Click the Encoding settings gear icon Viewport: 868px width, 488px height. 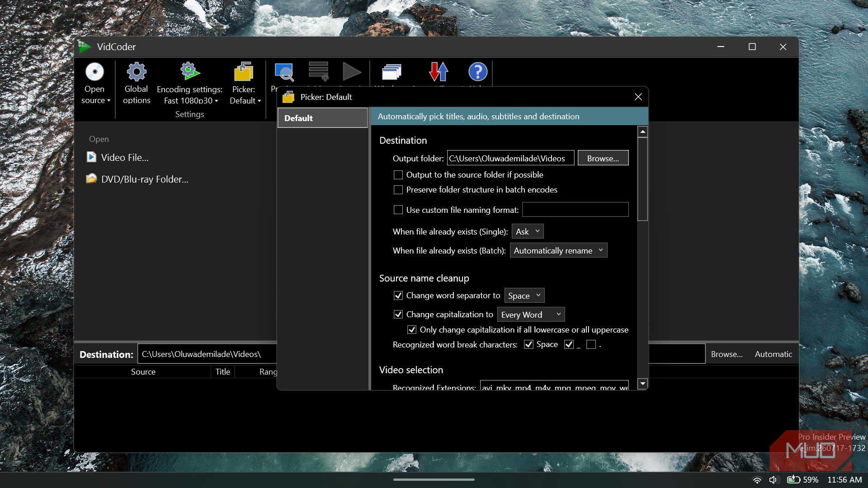(189, 71)
